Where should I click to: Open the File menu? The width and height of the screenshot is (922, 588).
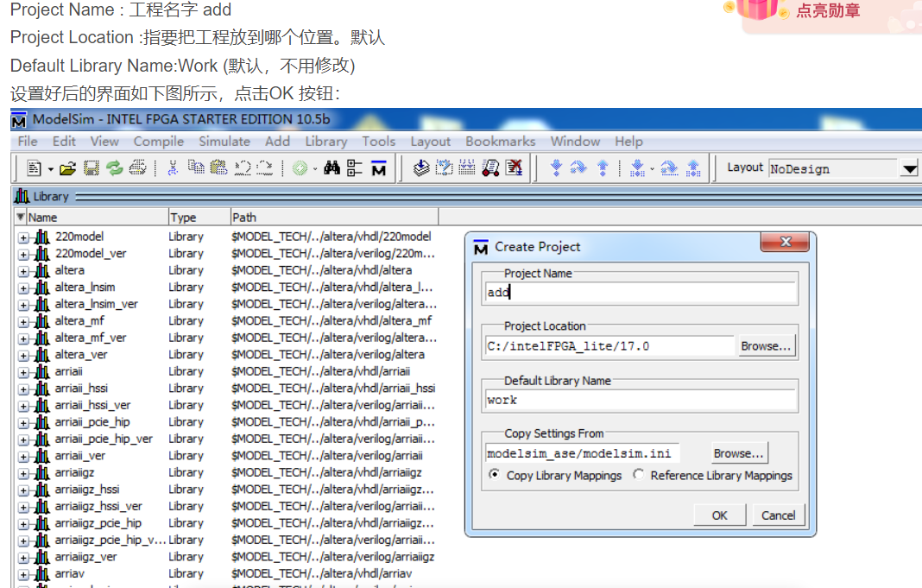pos(27,141)
